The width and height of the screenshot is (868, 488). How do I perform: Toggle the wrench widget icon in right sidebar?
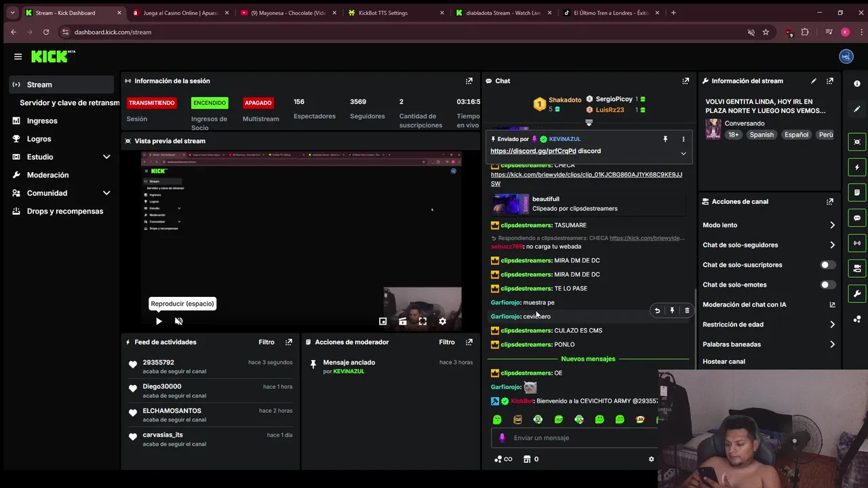[x=857, y=294]
